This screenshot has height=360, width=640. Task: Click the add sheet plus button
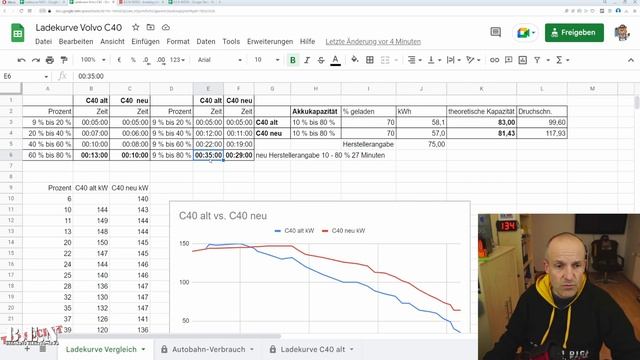(x=27, y=349)
